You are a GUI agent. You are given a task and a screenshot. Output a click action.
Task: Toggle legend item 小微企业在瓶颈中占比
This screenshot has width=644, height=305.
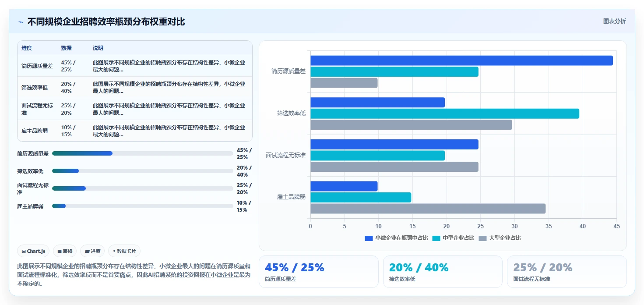(396, 238)
